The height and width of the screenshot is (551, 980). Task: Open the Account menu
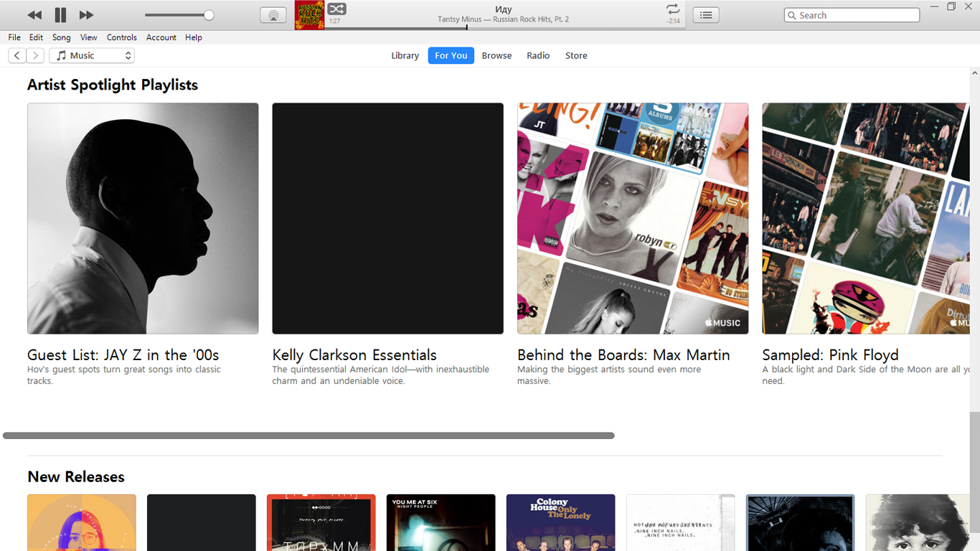click(161, 37)
